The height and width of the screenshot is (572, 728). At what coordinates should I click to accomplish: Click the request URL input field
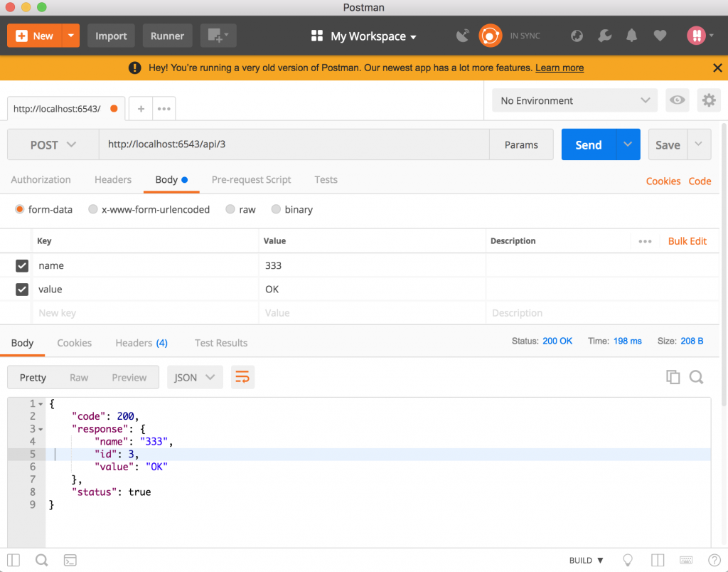(294, 144)
